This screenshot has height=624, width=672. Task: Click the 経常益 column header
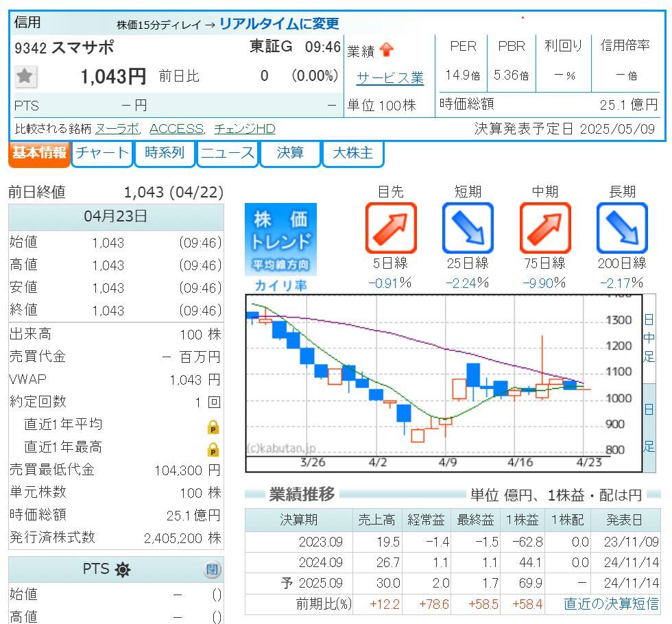pos(426,520)
